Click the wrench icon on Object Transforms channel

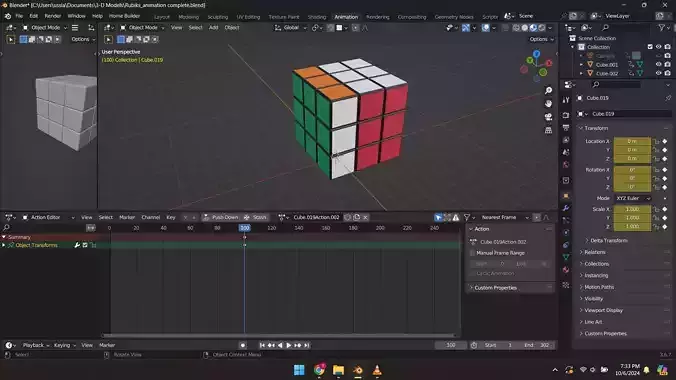click(x=77, y=245)
